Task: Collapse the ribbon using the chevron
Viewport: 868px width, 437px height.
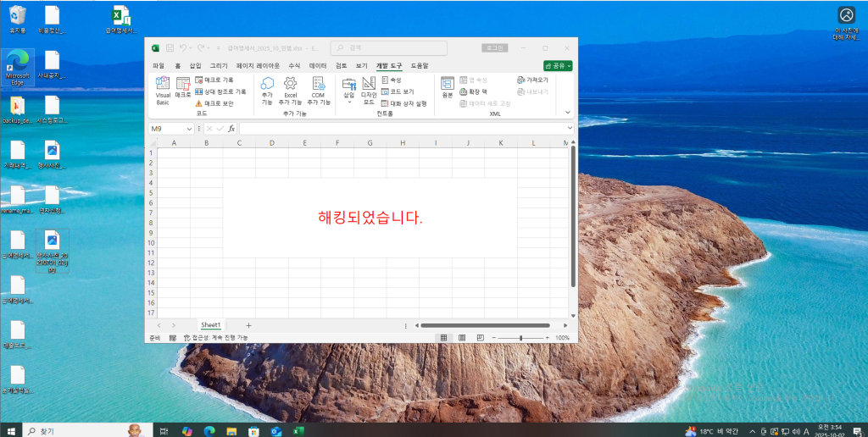Action: click(x=568, y=111)
